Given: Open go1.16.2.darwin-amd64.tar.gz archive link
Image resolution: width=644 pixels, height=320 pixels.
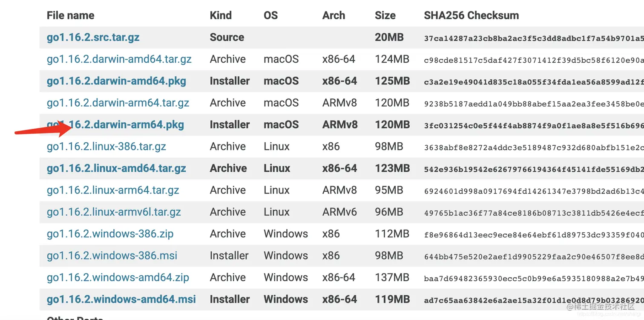Looking at the screenshot, I should click(x=119, y=59).
